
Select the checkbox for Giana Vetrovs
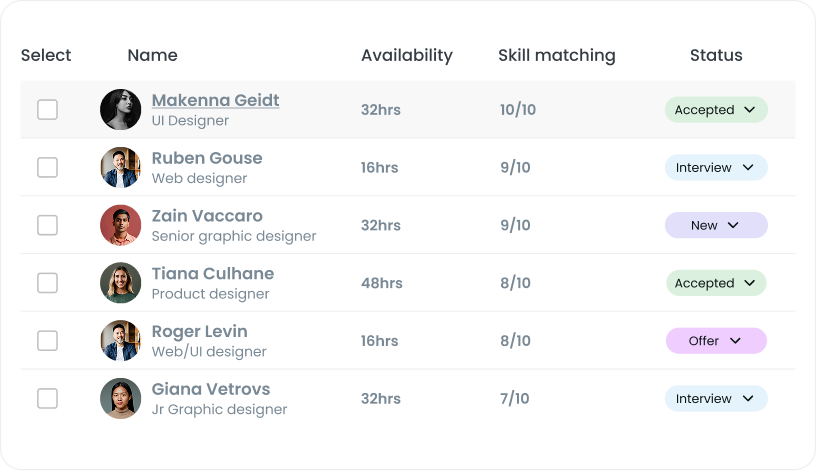[x=47, y=398]
